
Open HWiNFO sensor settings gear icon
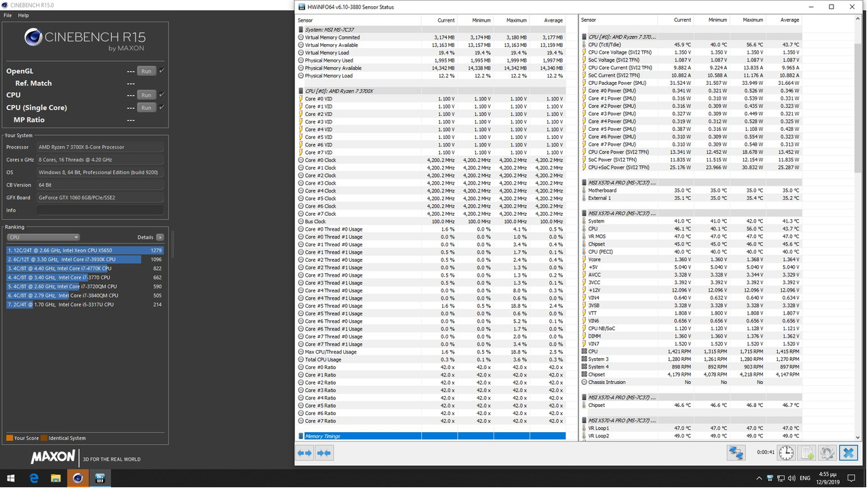point(827,453)
